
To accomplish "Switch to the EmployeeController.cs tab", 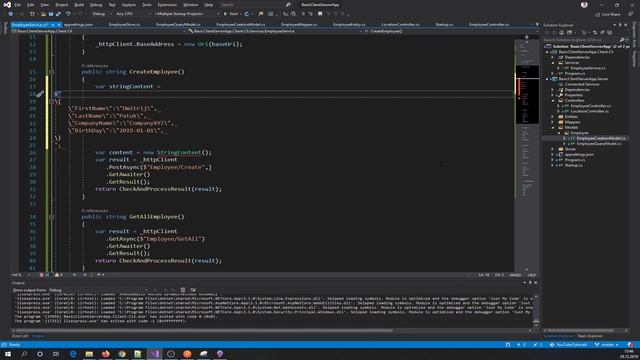I will (489, 24).
